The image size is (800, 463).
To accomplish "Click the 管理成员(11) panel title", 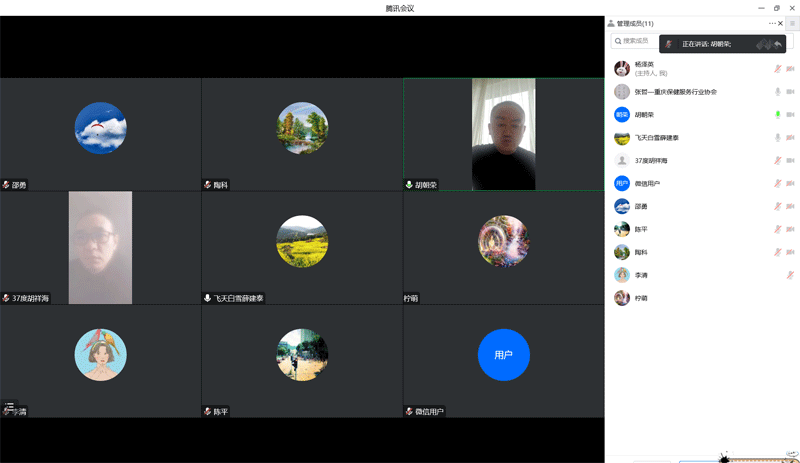I will 635,23.
